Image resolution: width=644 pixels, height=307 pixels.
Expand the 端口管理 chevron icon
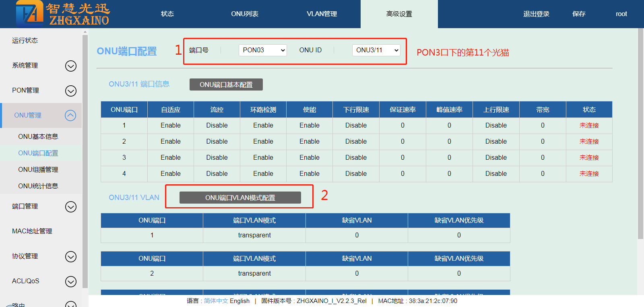(x=71, y=207)
